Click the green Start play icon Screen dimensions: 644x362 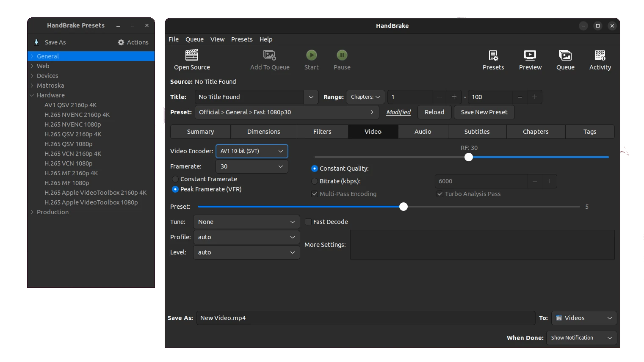(x=312, y=55)
